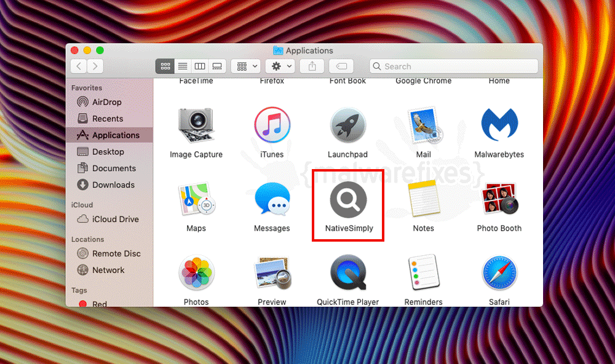Click the NativeSimply name label

point(349,228)
